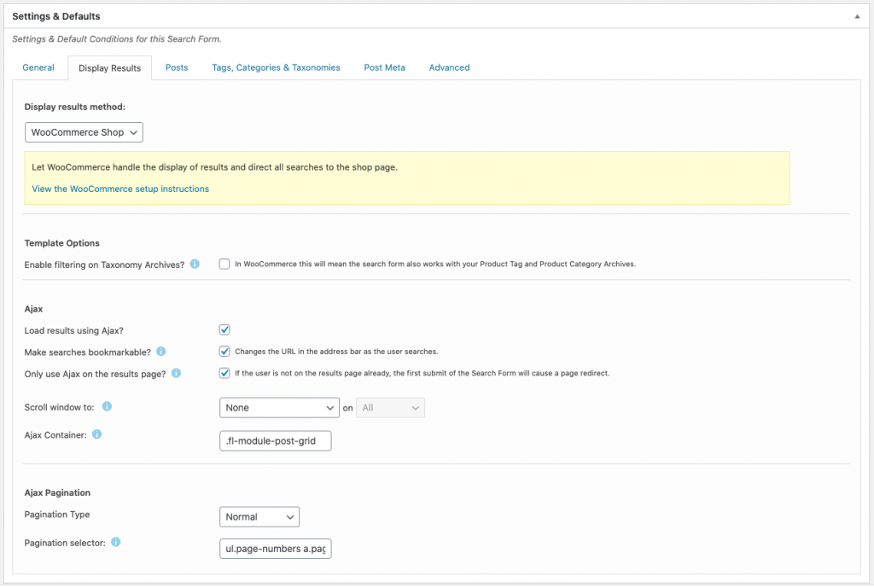Click the Ajax Container input field
The height and width of the screenshot is (588, 874).
pyautogui.click(x=276, y=441)
